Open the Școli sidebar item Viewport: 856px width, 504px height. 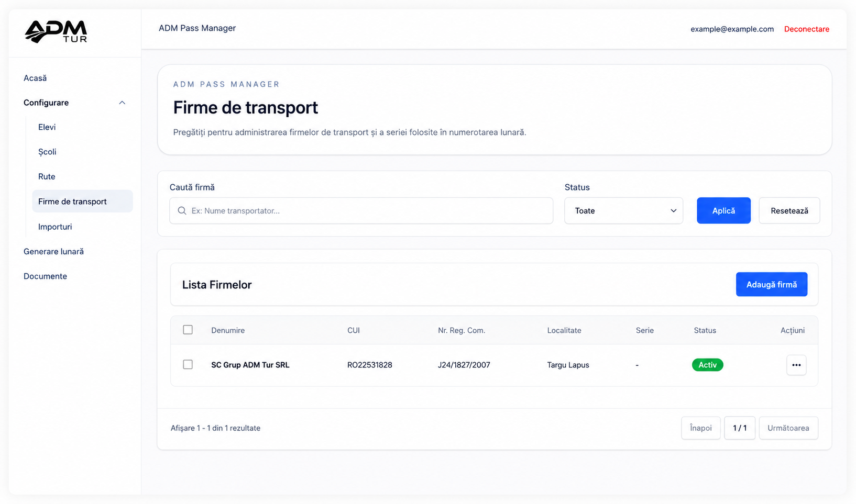[x=47, y=152]
